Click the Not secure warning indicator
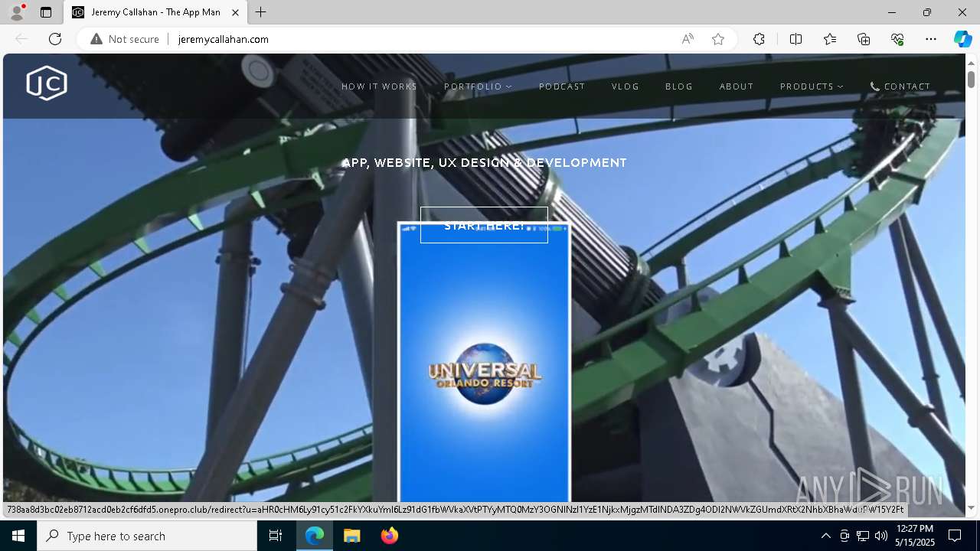 point(125,39)
